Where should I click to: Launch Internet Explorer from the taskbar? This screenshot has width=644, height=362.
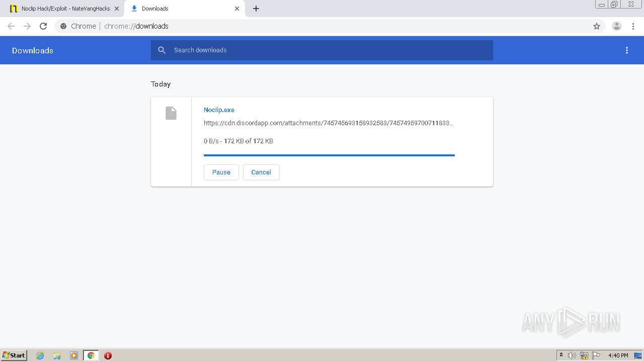pos(40,355)
